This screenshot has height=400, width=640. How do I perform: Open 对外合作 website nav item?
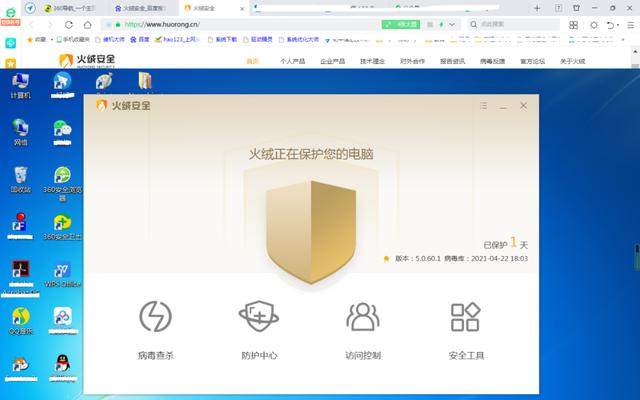tap(412, 61)
